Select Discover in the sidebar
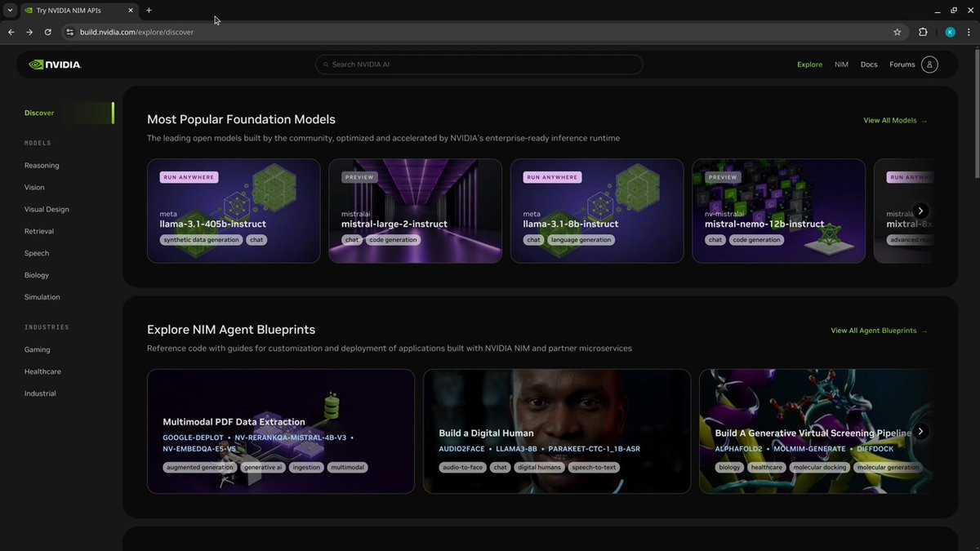This screenshot has width=980, height=551. (x=39, y=113)
